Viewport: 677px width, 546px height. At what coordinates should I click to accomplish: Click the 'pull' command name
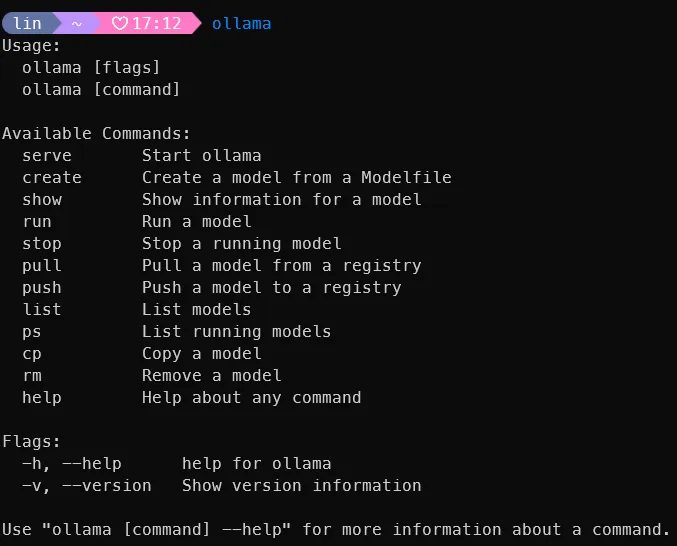42,265
